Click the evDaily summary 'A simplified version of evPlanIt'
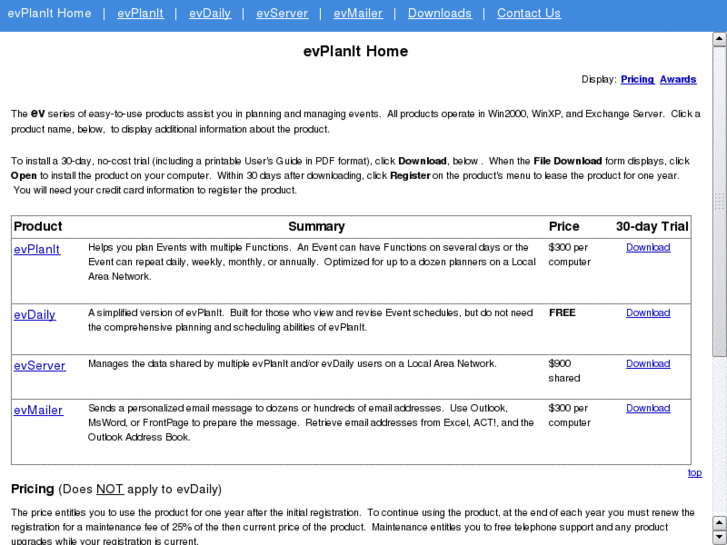This screenshot has width=727, height=545. click(x=311, y=320)
